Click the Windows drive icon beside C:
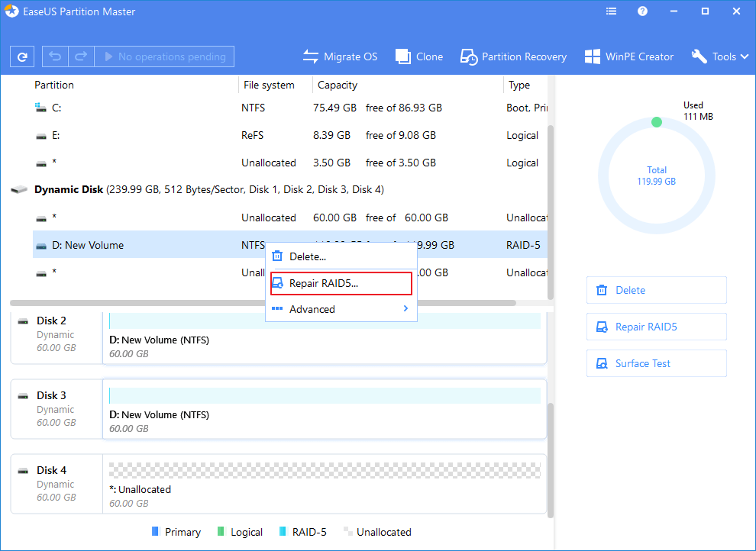The width and height of the screenshot is (756, 551). [41, 108]
